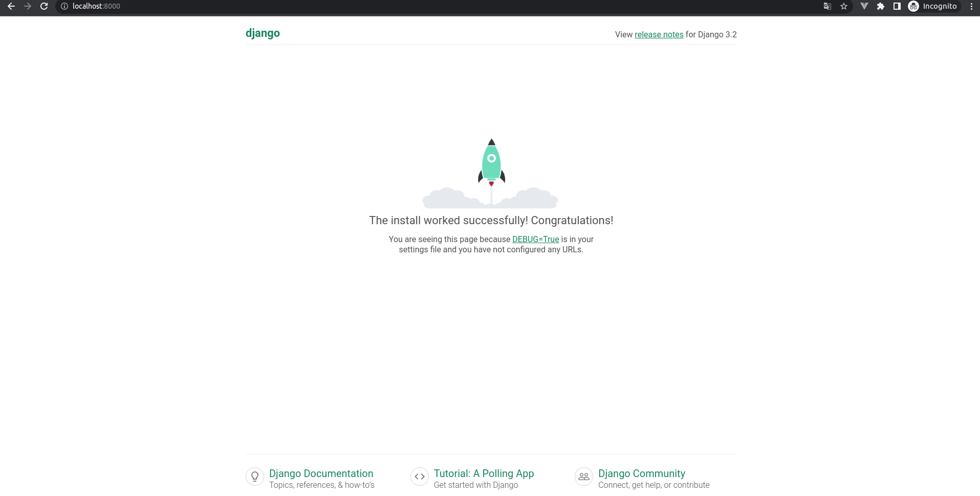This screenshot has height=496, width=980.
Task: Open the Google Translate icon
Action: 827,6
